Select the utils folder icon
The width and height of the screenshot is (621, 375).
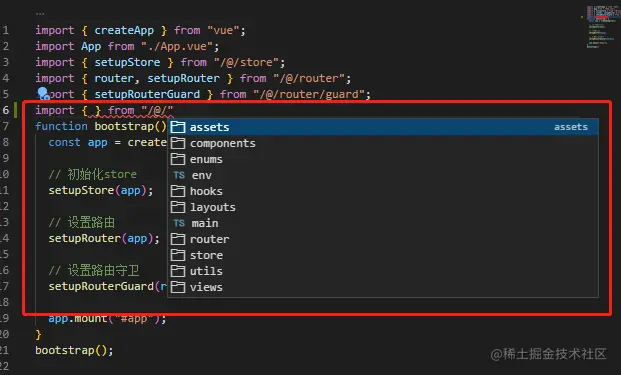[x=178, y=271]
